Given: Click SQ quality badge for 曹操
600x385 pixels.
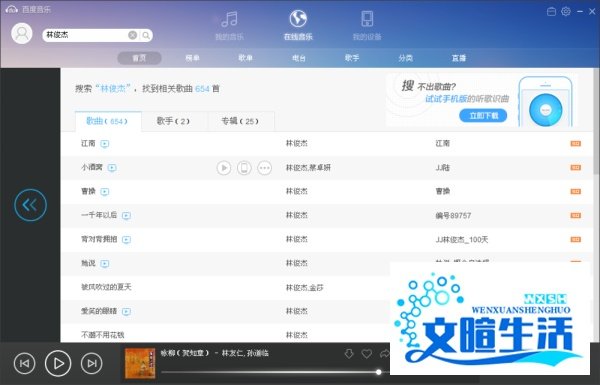Looking at the screenshot, I should [x=576, y=191].
